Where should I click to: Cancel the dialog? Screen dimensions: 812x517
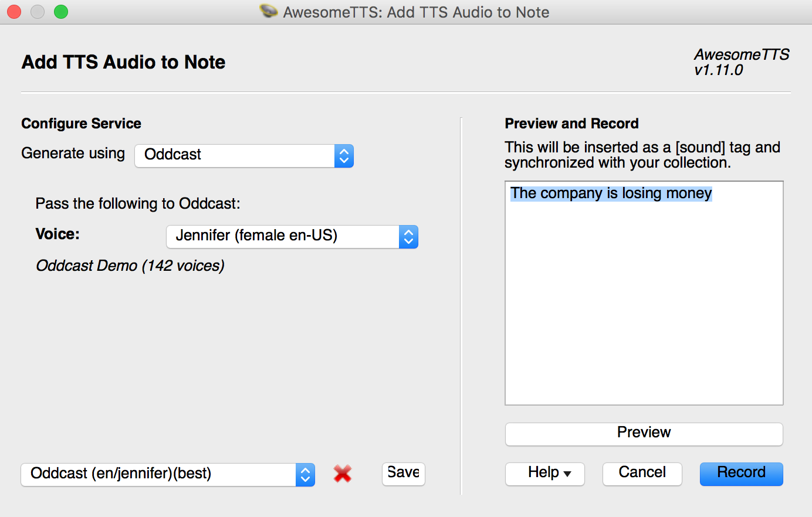click(x=642, y=474)
